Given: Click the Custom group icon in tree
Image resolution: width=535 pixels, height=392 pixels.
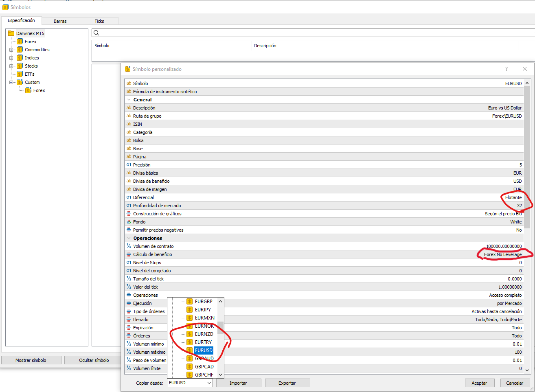Looking at the screenshot, I should click(x=20, y=82).
